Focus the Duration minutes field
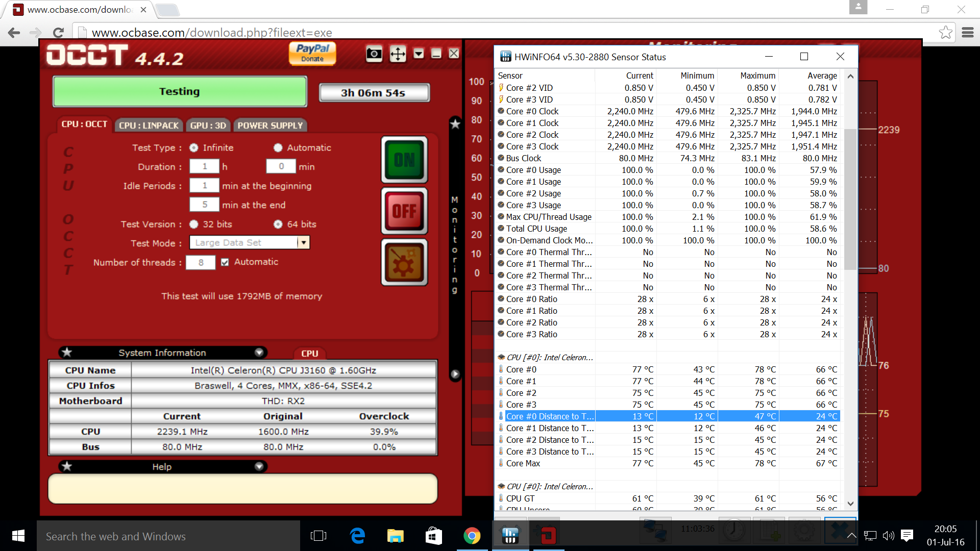 coord(281,166)
